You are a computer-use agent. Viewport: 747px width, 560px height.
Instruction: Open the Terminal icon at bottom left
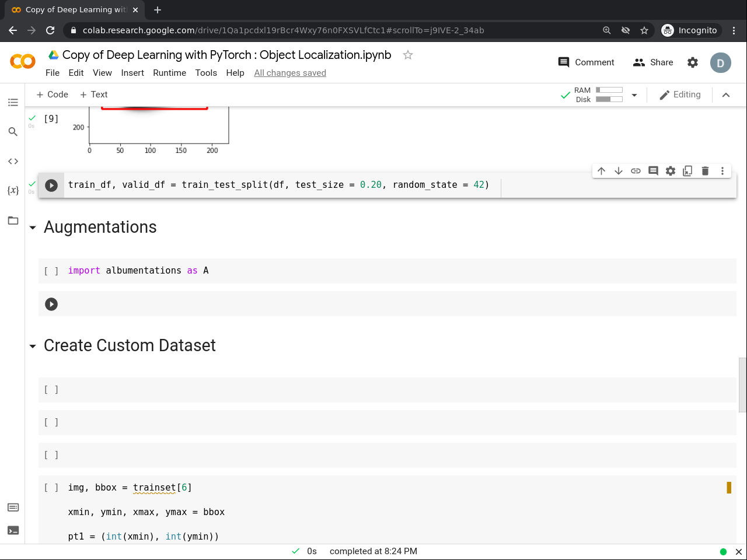(13, 530)
